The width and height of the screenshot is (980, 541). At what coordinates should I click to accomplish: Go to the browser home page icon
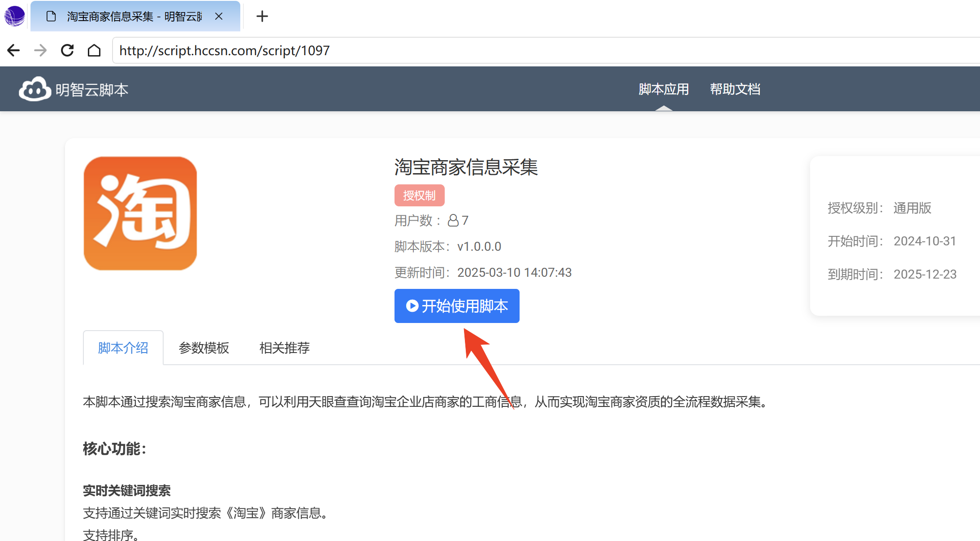[94, 50]
